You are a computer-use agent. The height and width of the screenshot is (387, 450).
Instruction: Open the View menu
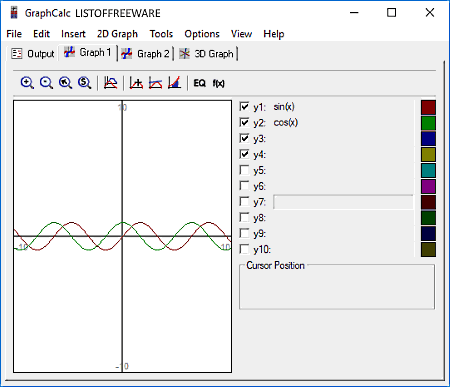241,34
